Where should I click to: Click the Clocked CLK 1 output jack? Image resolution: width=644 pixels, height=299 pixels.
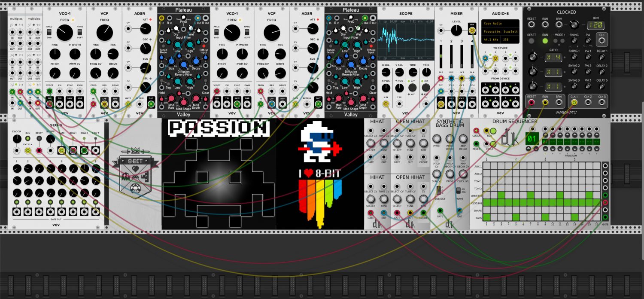coord(574,103)
